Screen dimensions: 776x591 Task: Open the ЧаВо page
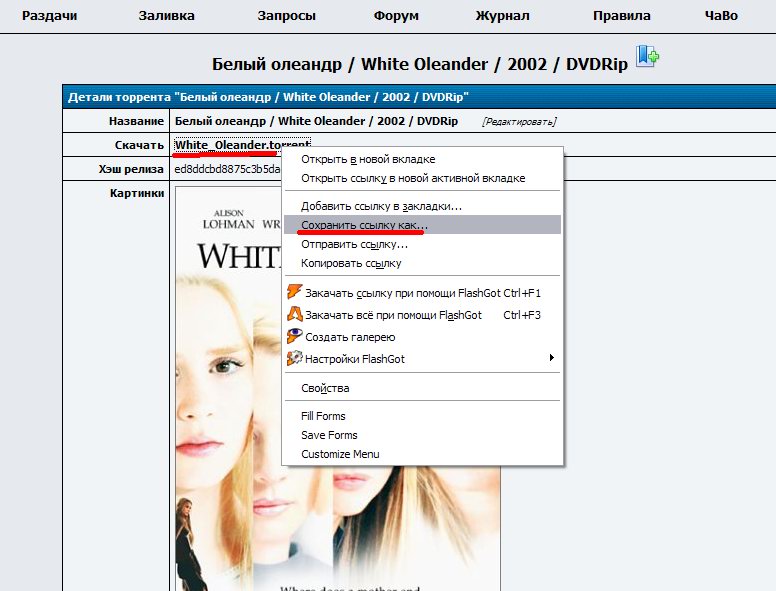721,16
